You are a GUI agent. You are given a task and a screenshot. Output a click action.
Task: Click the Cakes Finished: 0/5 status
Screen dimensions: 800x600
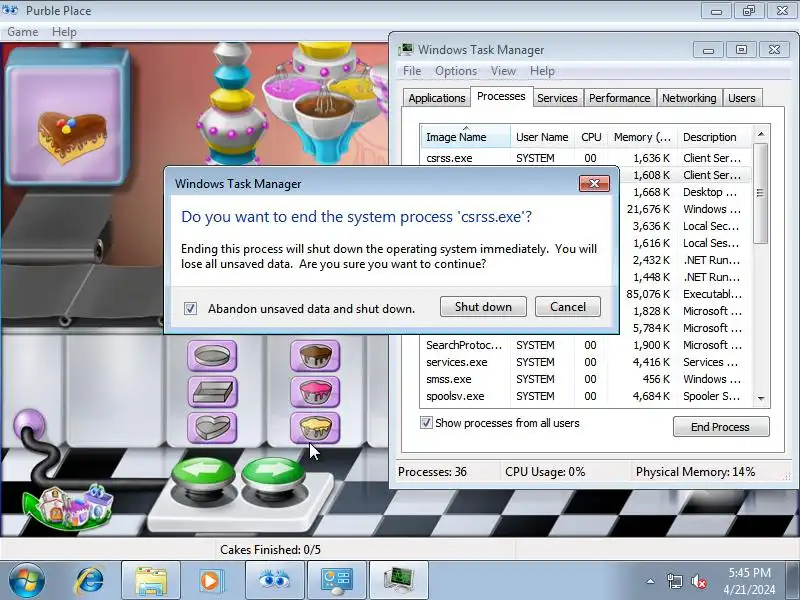270,550
